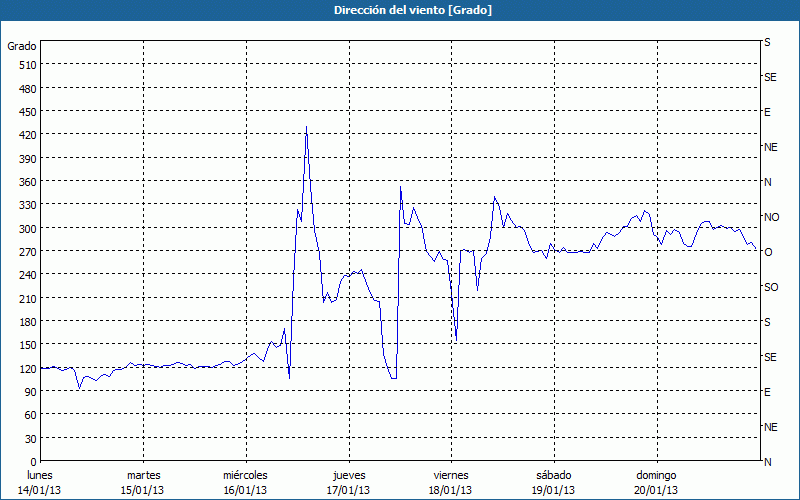Click the 'O' compass label on the right axis
Image resolution: width=800 pixels, height=500 pixels.
pos(768,252)
